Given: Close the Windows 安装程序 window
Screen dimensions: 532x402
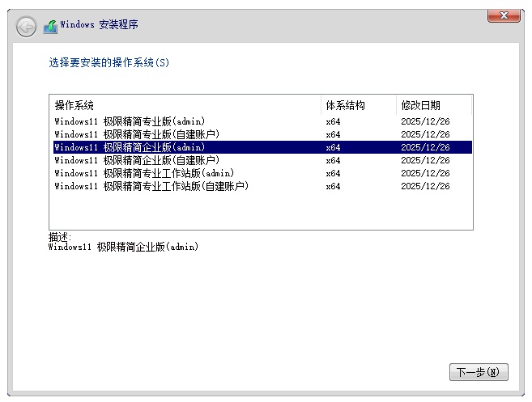Looking at the screenshot, I should coord(504,15).
